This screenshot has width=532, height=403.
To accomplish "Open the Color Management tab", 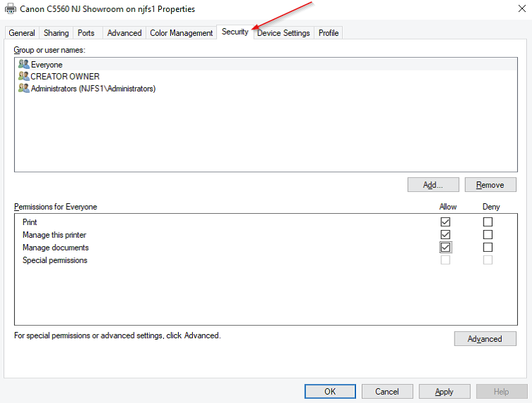I will pos(182,33).
